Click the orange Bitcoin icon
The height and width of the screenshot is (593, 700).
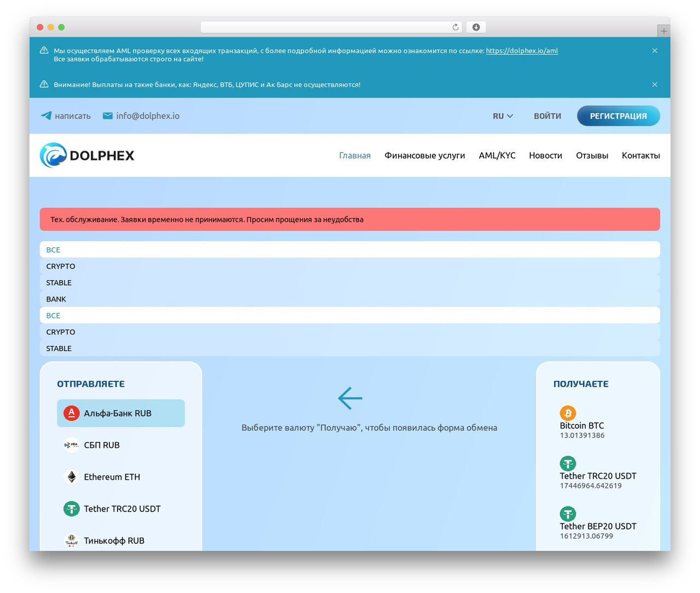[x=568, y=413]
